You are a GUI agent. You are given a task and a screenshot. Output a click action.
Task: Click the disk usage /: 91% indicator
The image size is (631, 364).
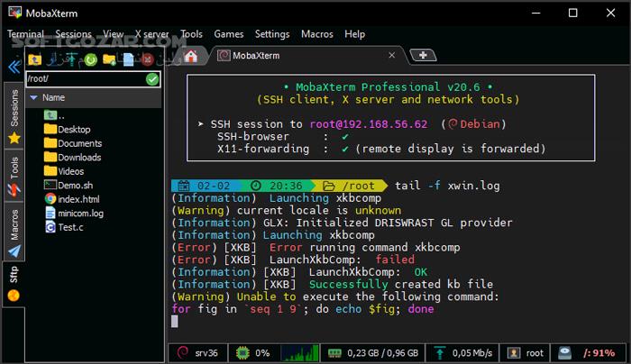point(587,353)
